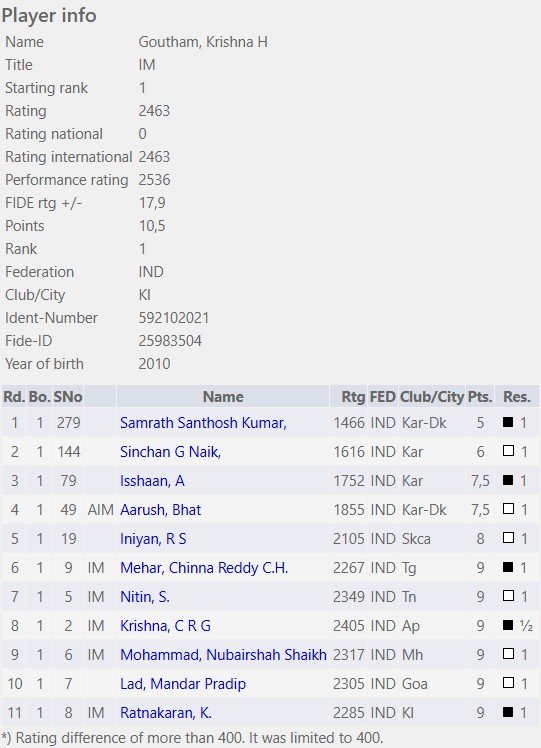Click black piece icon in round 11
This screenshot has height=748, width=541.
(x=508, y=712)
